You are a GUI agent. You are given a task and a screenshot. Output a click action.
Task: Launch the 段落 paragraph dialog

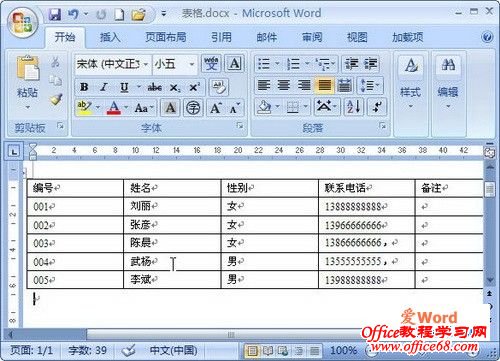click(x=383, y=126)
